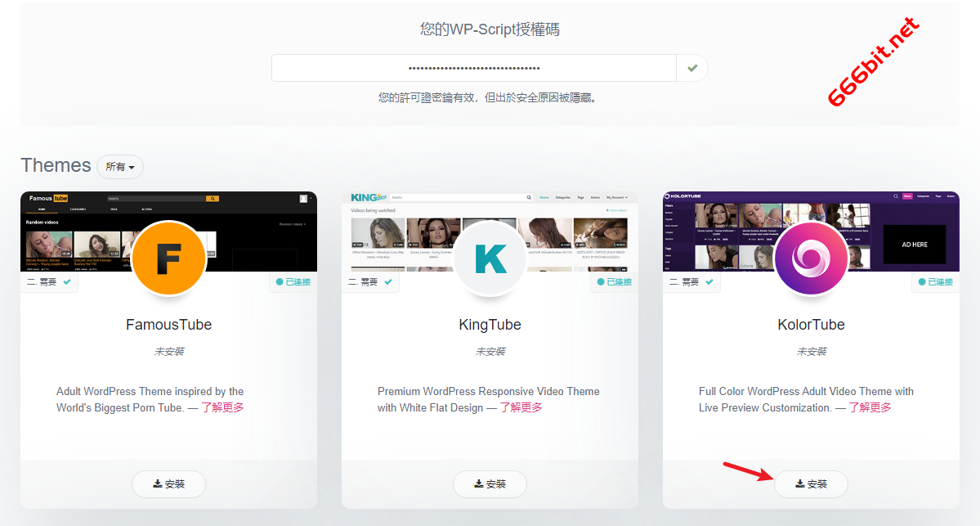
Task: Install the KingTube theme
Action: point(490,484)
